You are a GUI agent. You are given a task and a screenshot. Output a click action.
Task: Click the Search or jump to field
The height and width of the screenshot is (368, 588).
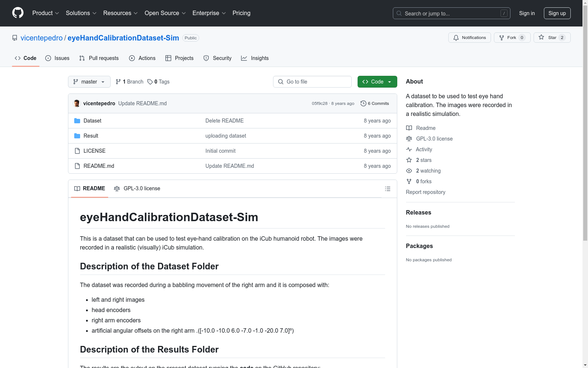coord(452,13)
